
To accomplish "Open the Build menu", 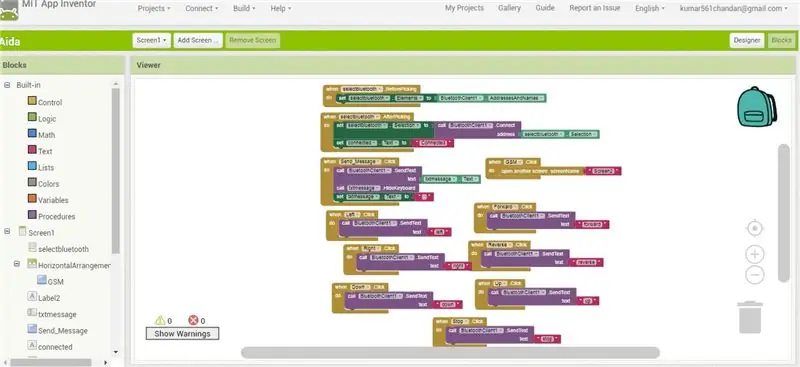I will [244, 8].
